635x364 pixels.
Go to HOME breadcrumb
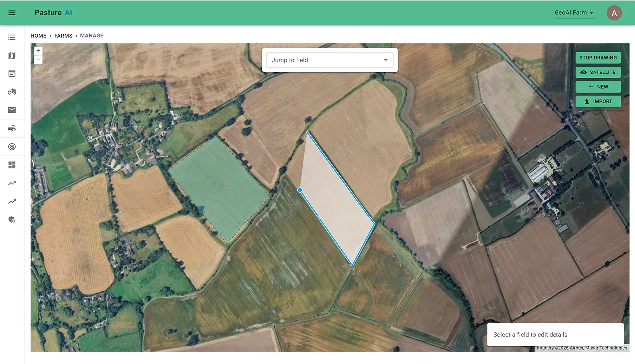[38, 36]
